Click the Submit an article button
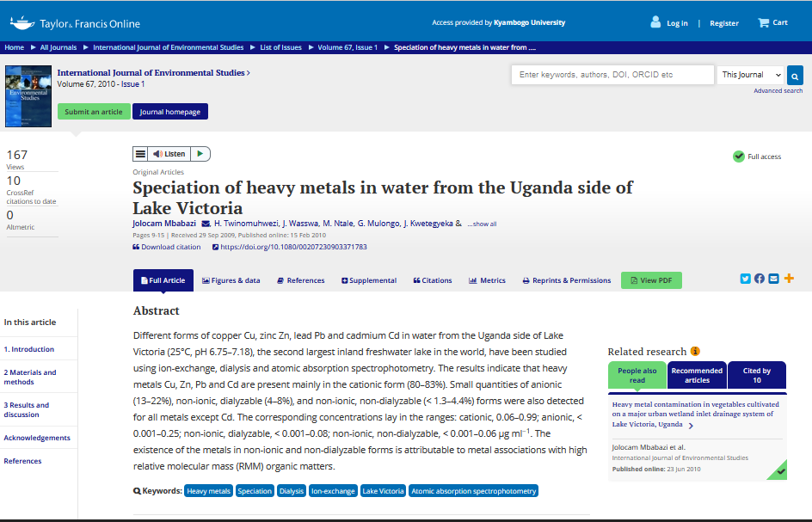812x522 pixels. point(94,112)
